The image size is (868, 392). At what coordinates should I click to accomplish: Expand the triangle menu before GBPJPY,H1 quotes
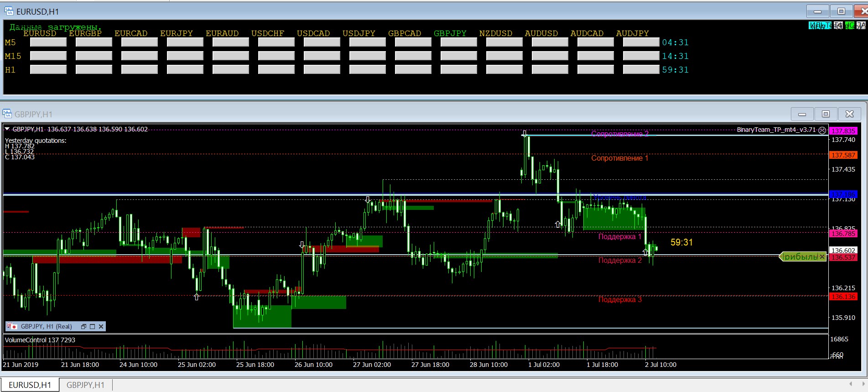(7, 129)
